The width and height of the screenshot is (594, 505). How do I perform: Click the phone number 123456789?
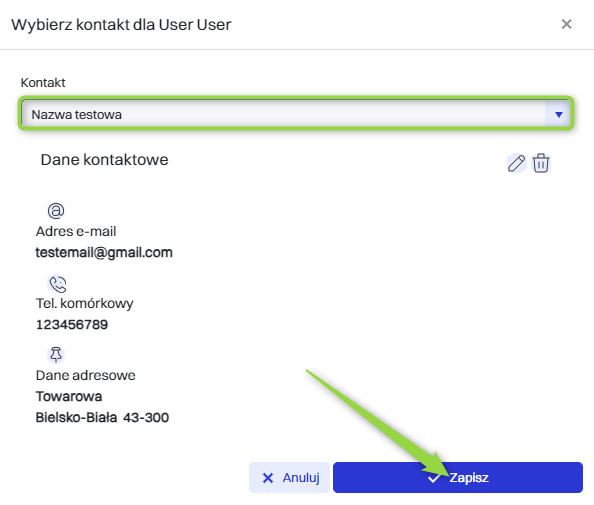pos(72,325)
